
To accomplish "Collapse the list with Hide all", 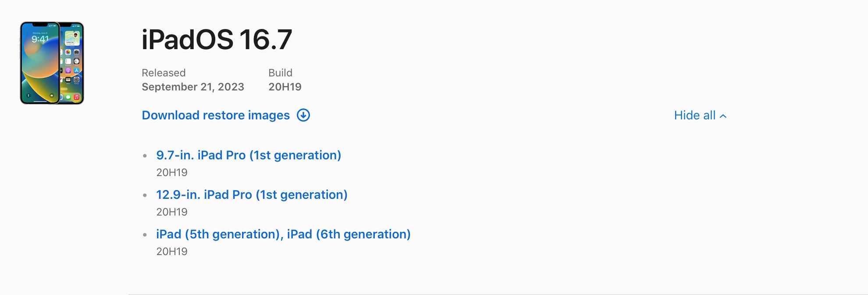I will pyautogui.click(x=701, y=115).
